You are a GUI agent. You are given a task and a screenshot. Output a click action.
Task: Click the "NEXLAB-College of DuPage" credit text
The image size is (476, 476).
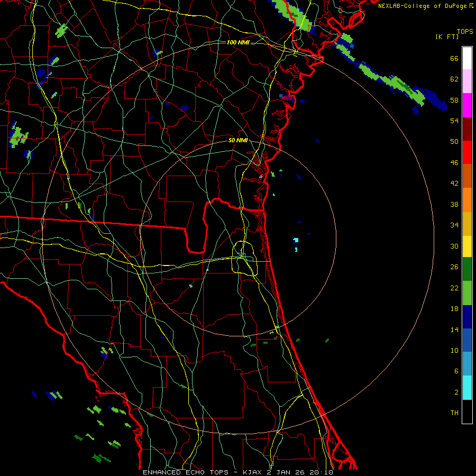[x=422, y=6]
